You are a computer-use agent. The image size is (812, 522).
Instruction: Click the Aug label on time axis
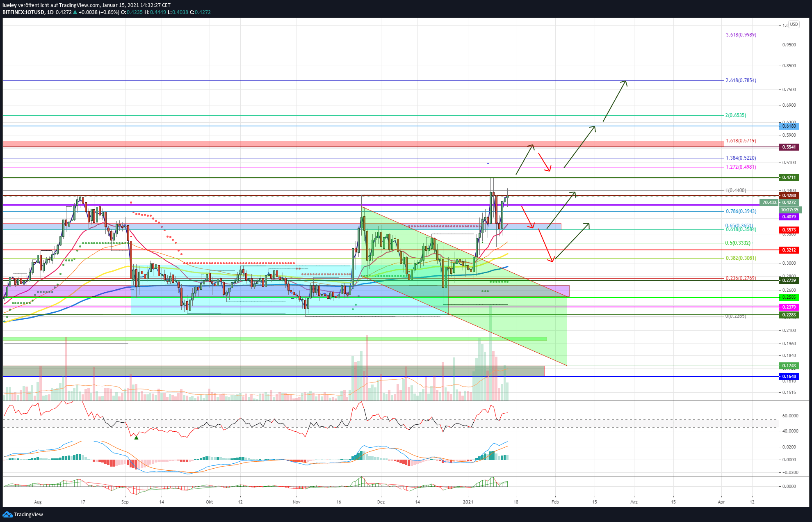pos(38,502)
